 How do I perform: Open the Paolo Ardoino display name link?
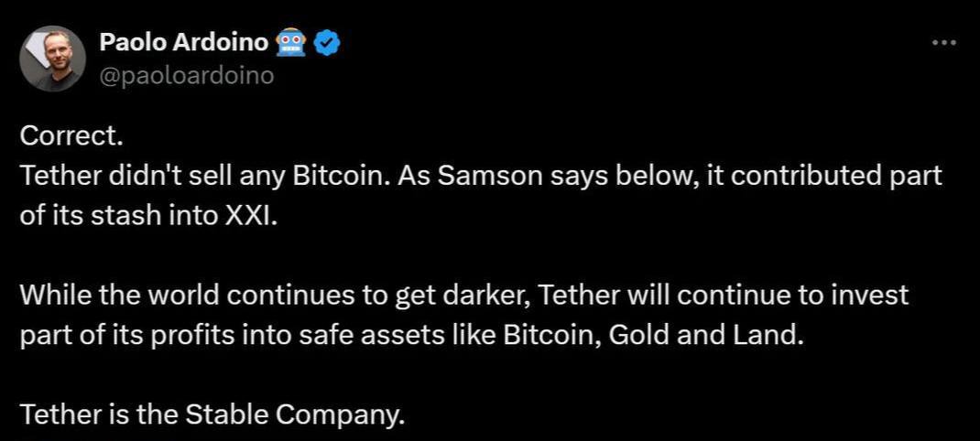(x=184, y=43)
